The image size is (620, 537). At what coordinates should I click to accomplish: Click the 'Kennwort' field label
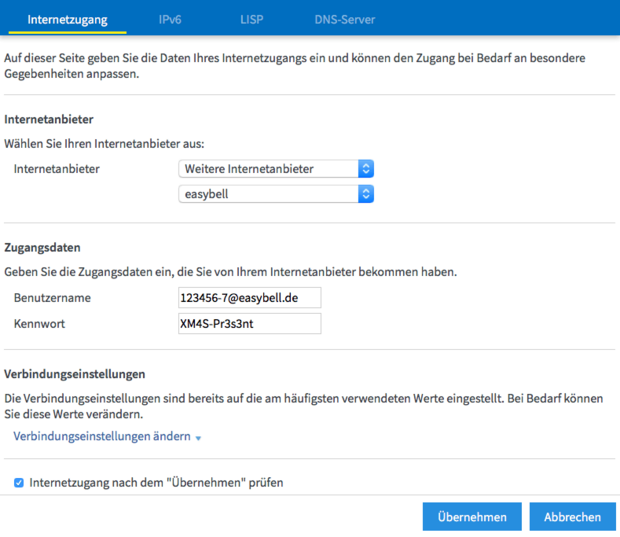pyautogui.click(x=41, y=323)
